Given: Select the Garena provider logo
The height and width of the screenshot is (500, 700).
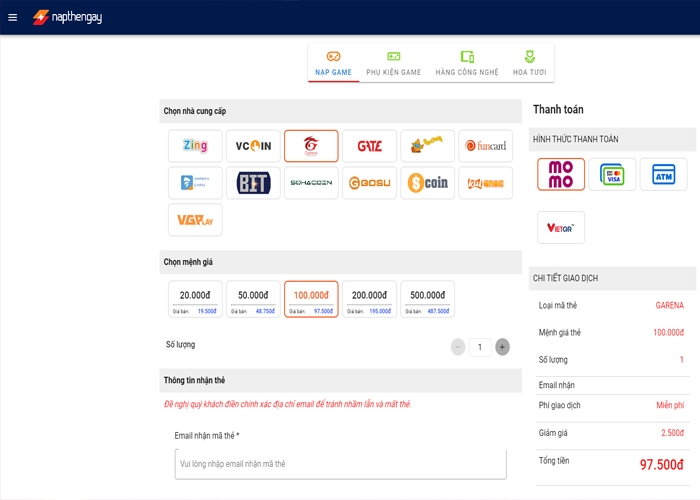Looking at the screenshot, I should click(311, 146).
